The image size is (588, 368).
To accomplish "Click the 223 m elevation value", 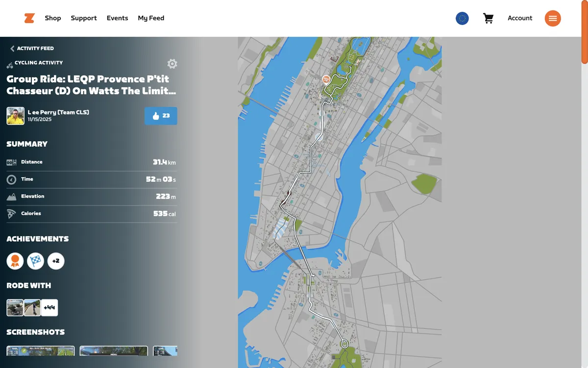I will (x=166, y=196).
